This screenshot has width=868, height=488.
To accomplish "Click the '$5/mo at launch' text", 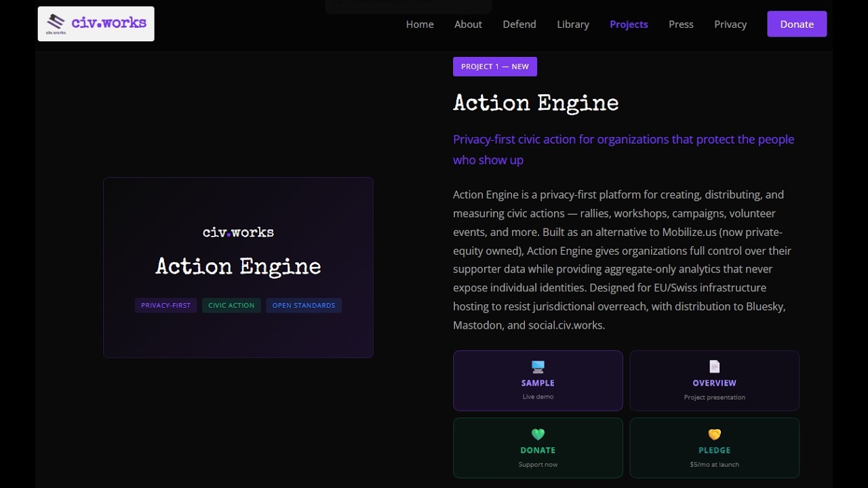I will 714,464.
